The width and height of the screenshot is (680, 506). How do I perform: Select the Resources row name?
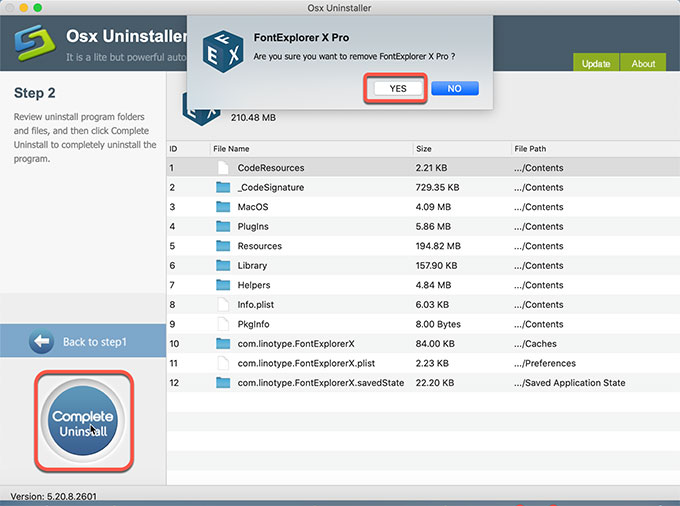point(259,246)
